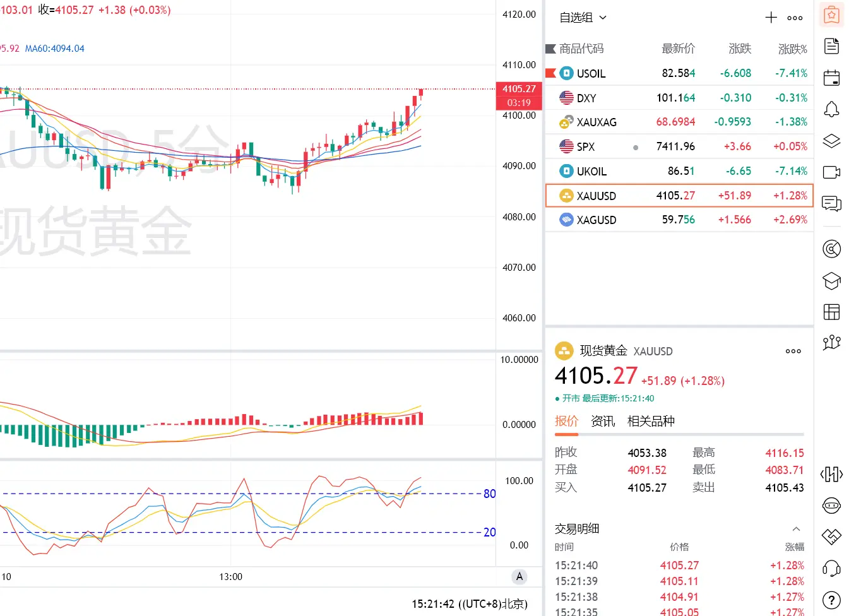The image size is (849, 616).
Task: Click the red flag on USOIL row
Action: click(x=550, y=73)
